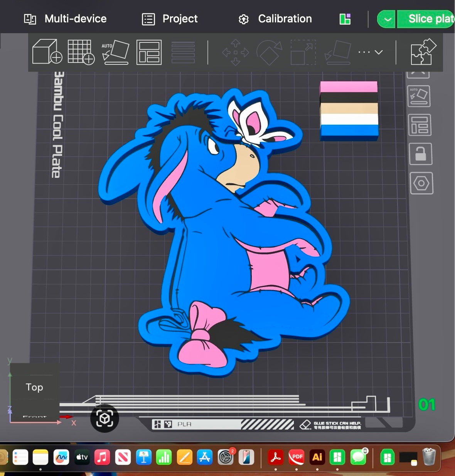Image resolution: width=455 pixels, height=476 pixels.
Task: Click the greyed-out stacked lines toolbar icon
Action: click(183, 52)
